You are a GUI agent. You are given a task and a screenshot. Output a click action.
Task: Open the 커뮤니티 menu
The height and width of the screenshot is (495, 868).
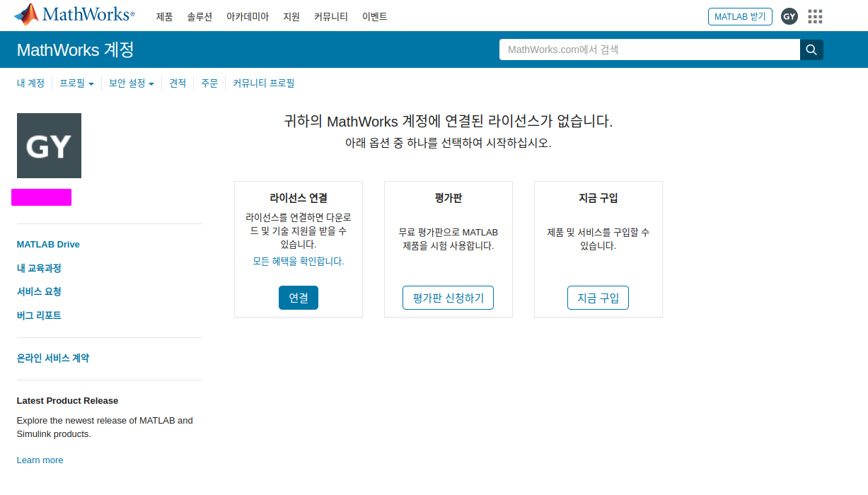331,16
